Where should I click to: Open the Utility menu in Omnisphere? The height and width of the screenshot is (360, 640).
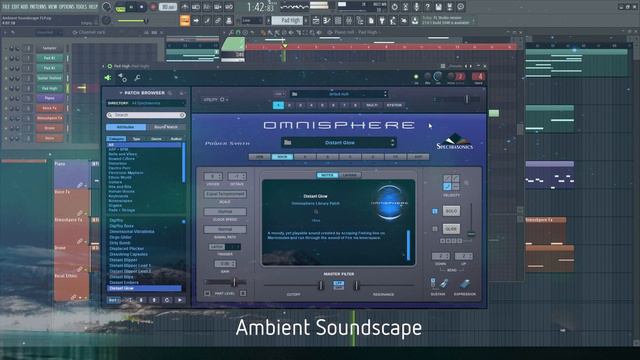(x=215, y=99)
